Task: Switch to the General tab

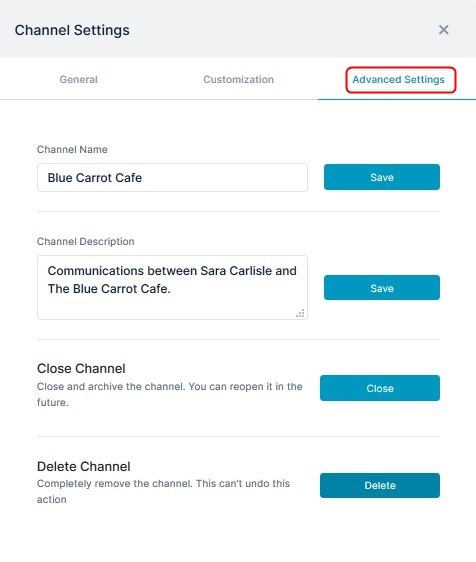Action: point(78,79)
